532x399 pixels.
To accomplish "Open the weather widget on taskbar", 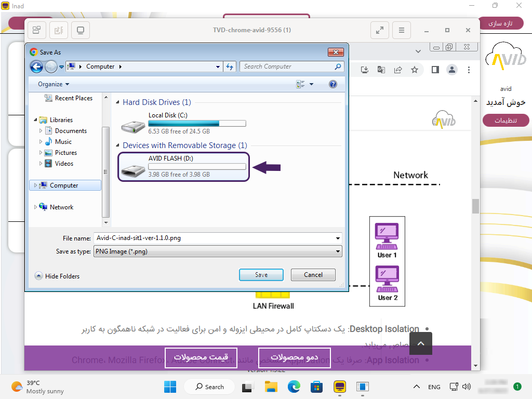I will pos(37,387).
